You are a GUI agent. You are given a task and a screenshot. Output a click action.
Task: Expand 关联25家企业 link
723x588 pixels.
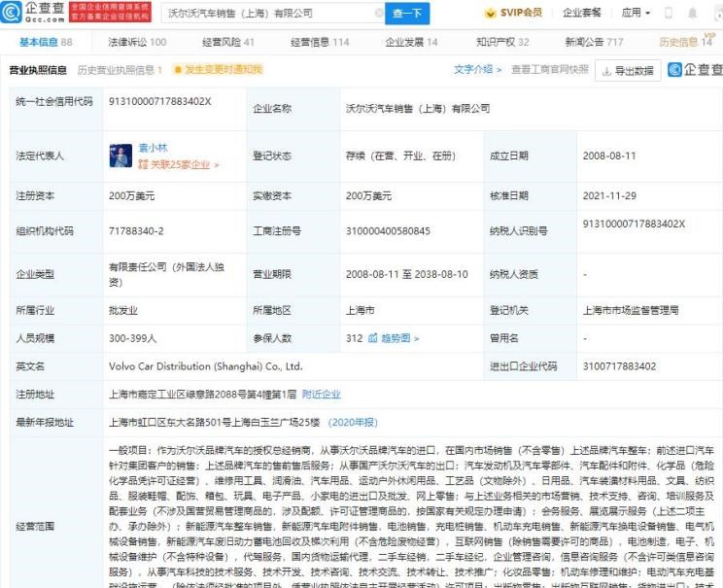[x=180, y=164]
